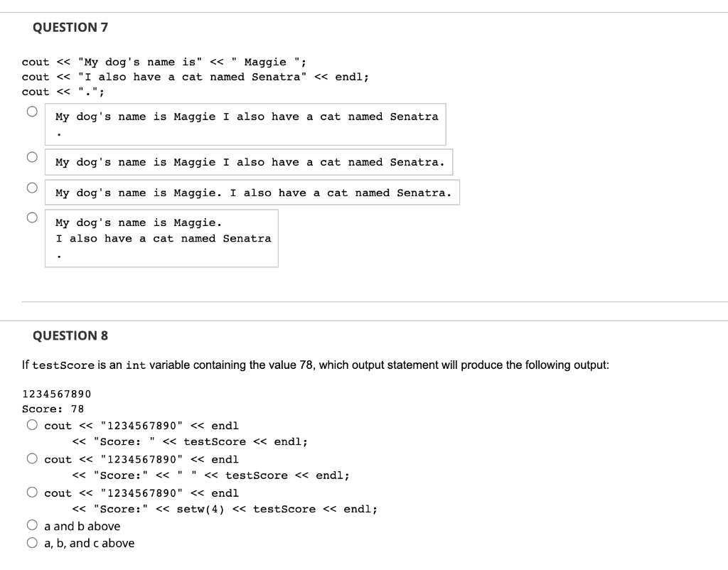Choose the answer using '<< " " <<' spacing
Viewport: 728px width, 570px height.
coord(33,458)
